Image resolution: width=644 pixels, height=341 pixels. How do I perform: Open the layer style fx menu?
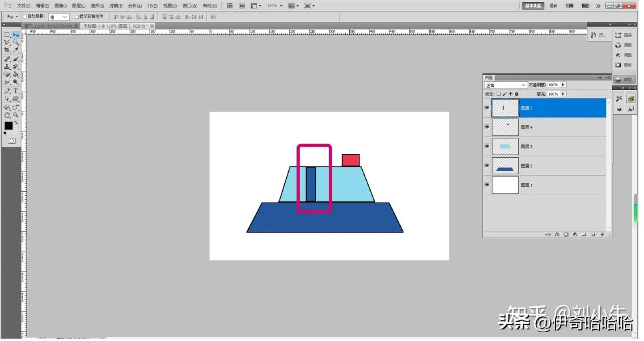[x=557, y=234]
